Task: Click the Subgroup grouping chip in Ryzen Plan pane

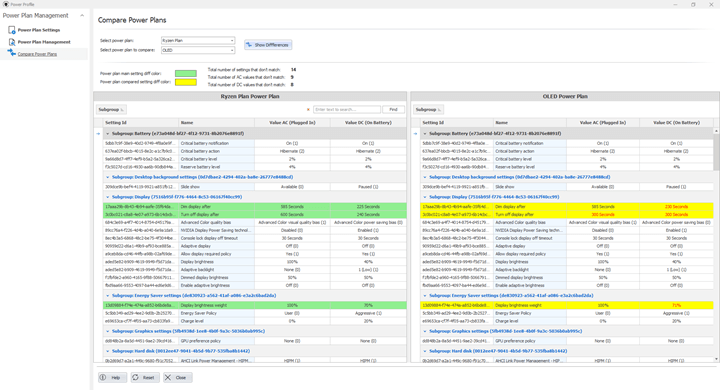Action: point(110,109)
